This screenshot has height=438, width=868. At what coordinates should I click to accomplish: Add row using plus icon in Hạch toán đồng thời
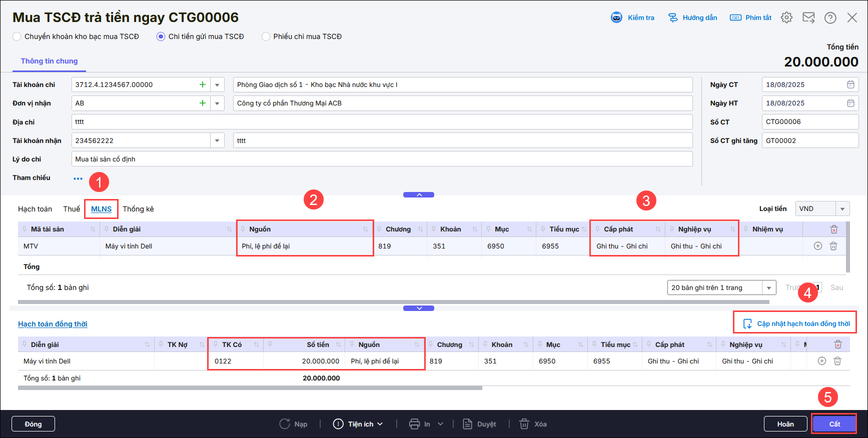coord(821,361)
